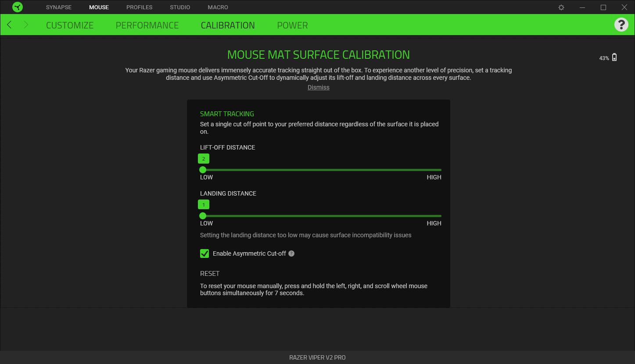Show Asymmetric Cut-off info tooltip icon
635x364 pixels.
(291, 253)
